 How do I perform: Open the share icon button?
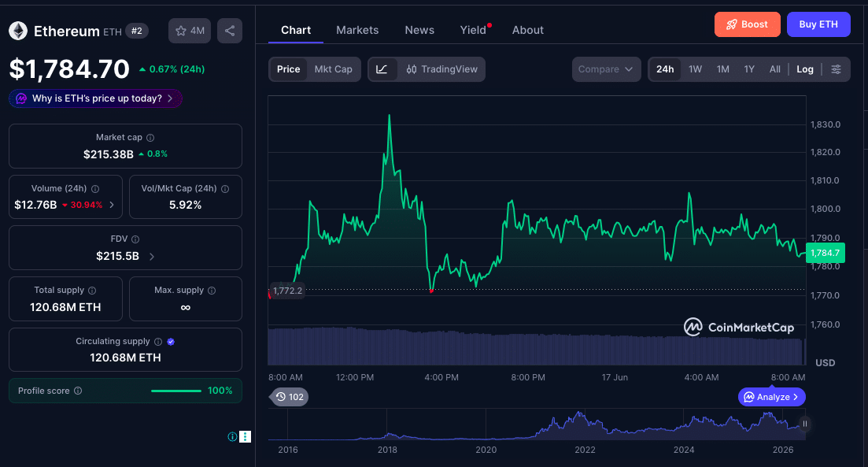(x=230, y=31)
